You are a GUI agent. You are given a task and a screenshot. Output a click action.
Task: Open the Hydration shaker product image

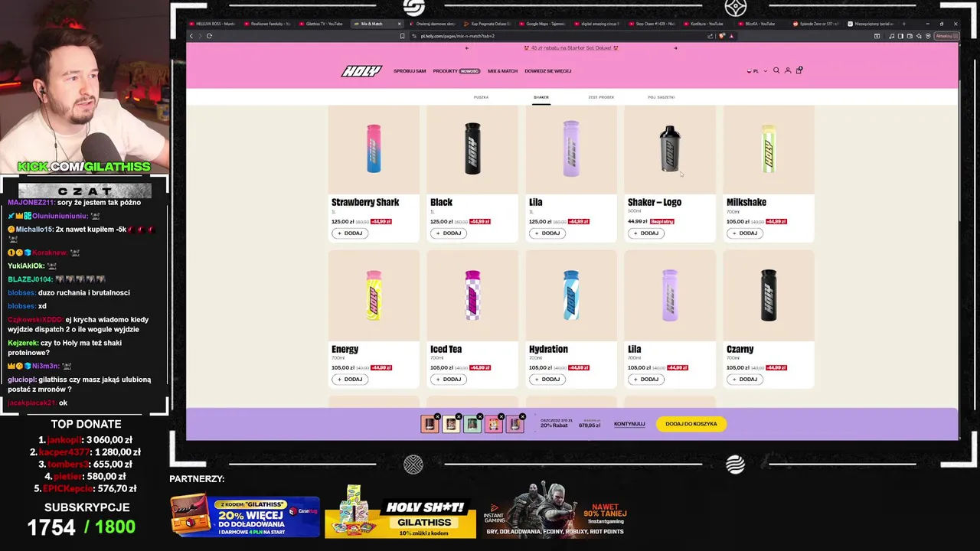pyautogui.click(x=571, y=295)
